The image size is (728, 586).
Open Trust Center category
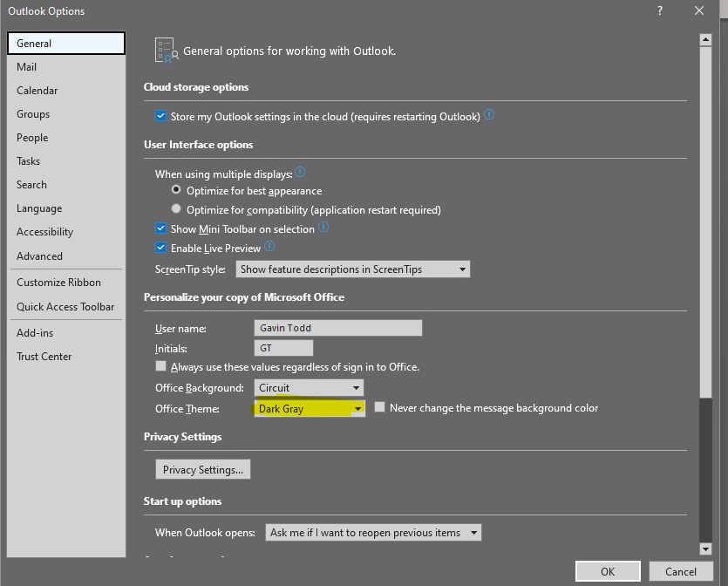(66, 357)
